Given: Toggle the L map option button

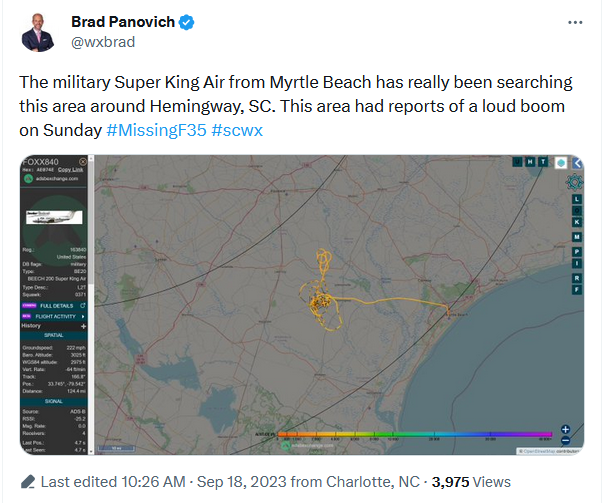Looking at the screenshot, I should coord(577,199).
